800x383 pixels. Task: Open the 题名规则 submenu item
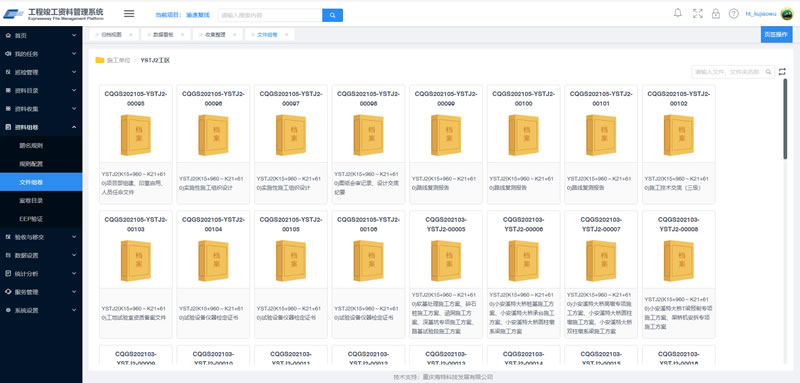tap(31, 145)
